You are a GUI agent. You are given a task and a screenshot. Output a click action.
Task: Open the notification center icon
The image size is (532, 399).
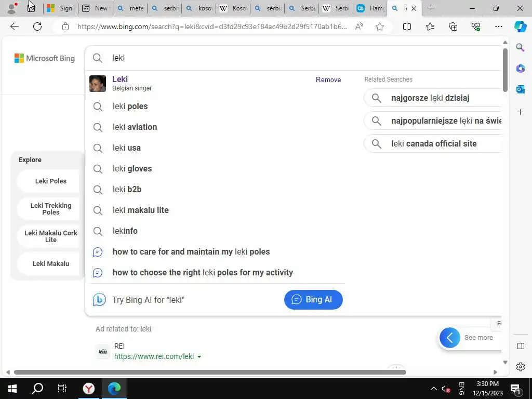pos(515,389)
